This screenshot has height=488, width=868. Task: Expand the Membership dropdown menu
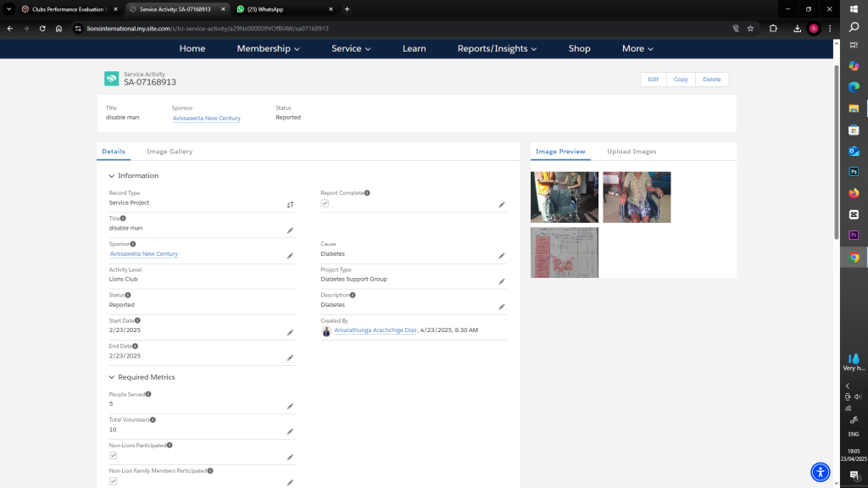pos(269,48)
